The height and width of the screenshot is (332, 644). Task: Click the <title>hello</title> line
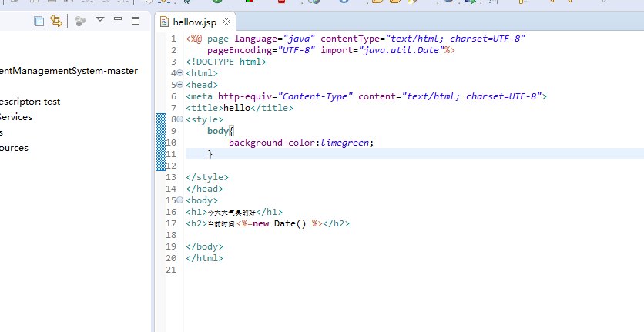[240, 108]
